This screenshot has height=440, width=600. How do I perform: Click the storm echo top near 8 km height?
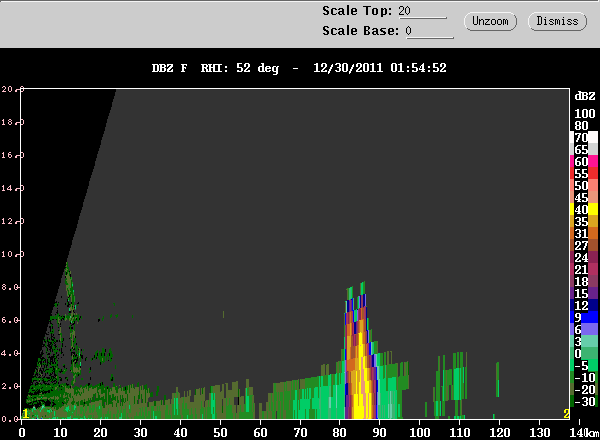[x=359, y=289]
